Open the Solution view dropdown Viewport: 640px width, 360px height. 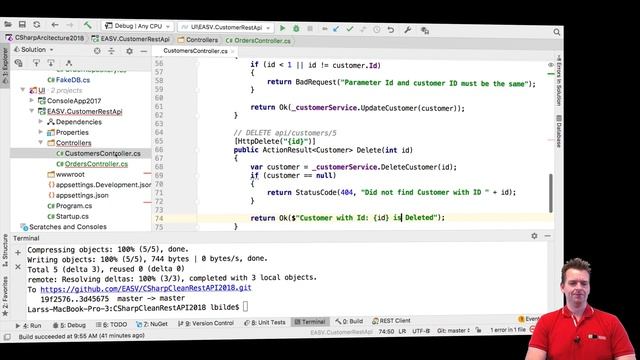coord(34,49)
